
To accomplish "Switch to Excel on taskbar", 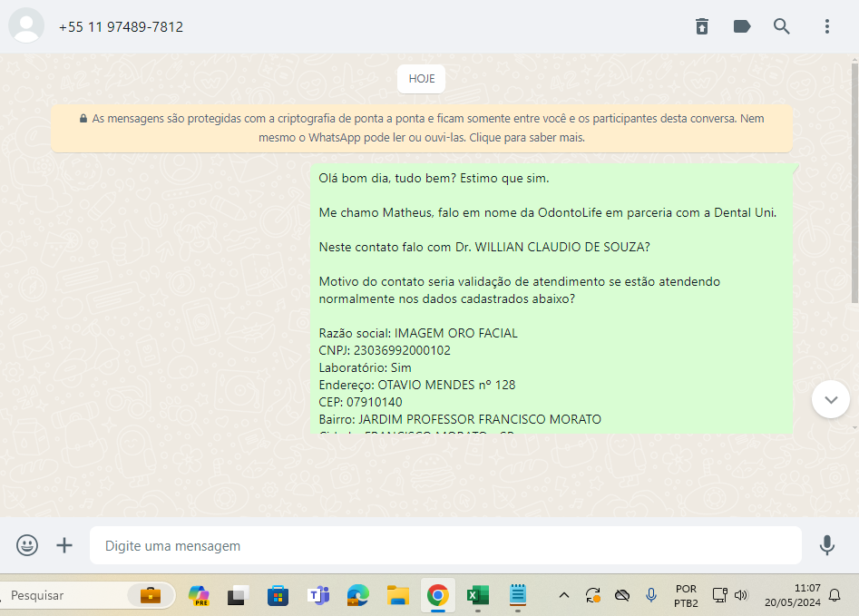I will [478, 595].
